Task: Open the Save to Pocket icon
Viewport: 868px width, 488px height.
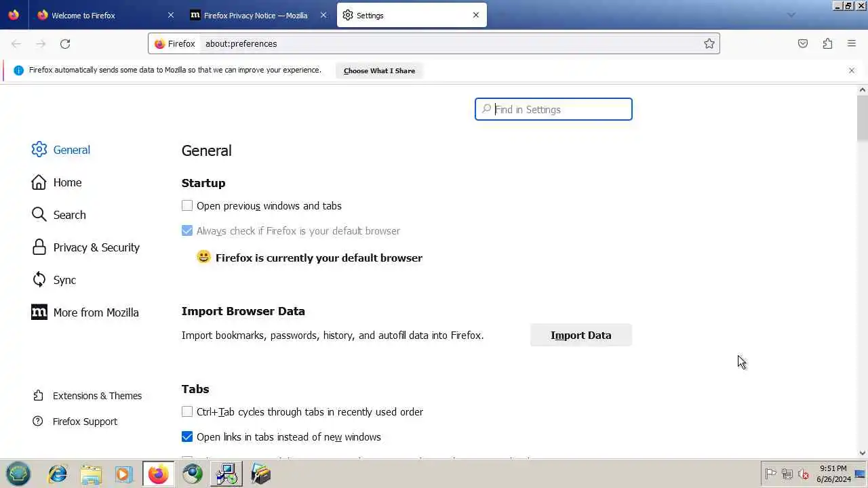Action: point(803,43)
